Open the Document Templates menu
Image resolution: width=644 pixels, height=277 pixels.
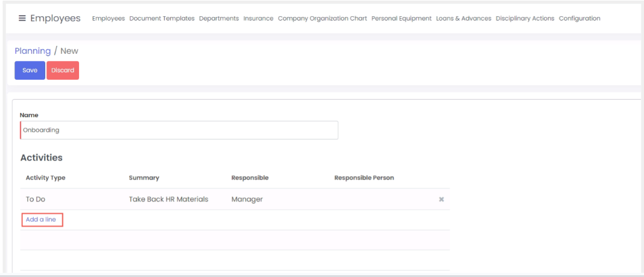[162, 19]
